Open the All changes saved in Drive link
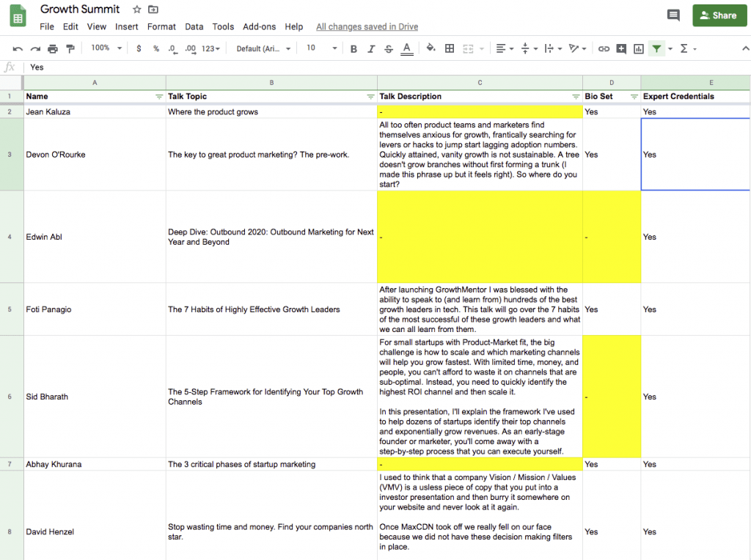The width and height of the screenshot is (751, 560). (x=367, y=26)
